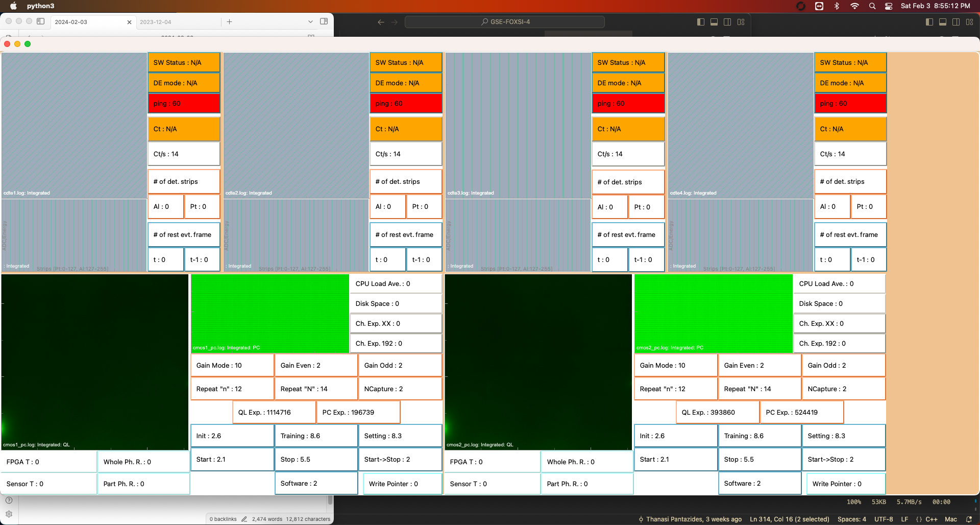Click the Sat Feb 3 8:55:12 PM clock
The width and height of the screenshot is (980, 525).
[935, 6]
